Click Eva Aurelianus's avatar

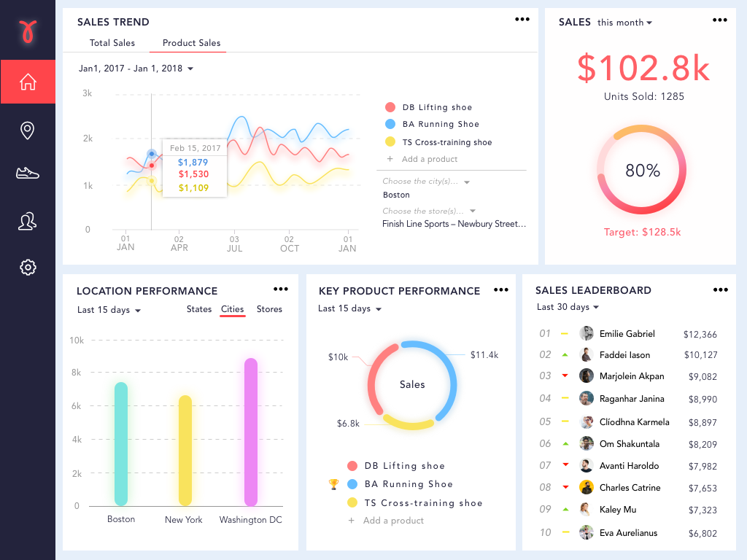click(x=587, y=532)
